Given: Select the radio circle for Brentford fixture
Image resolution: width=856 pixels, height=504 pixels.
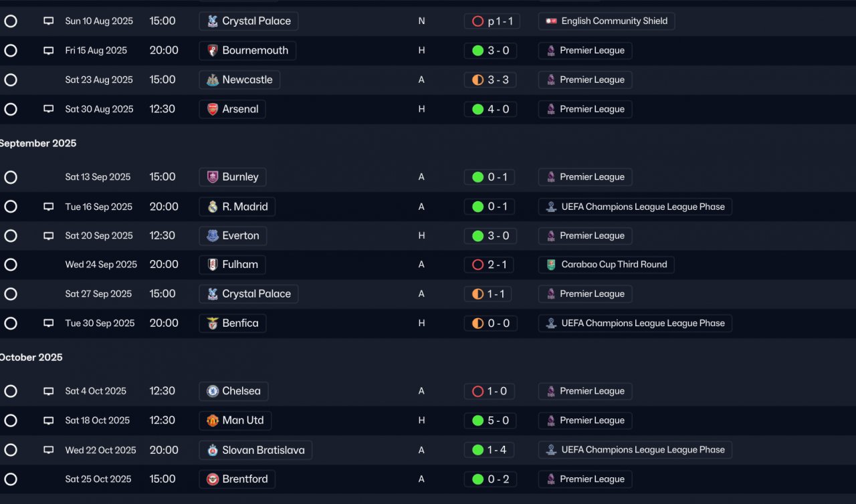Looking at the screenshot, I should (x=11, y=479).
